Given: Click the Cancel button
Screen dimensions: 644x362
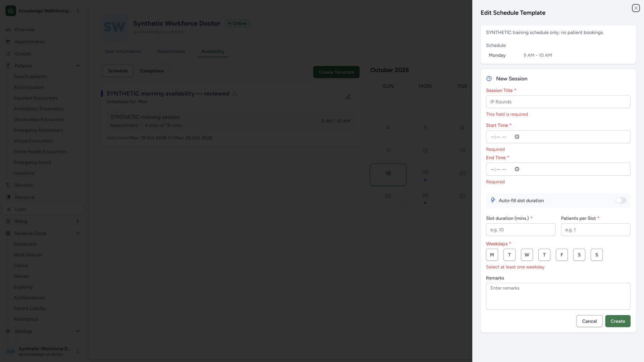Looking at the screenshot, I should [x=589, y=321].
